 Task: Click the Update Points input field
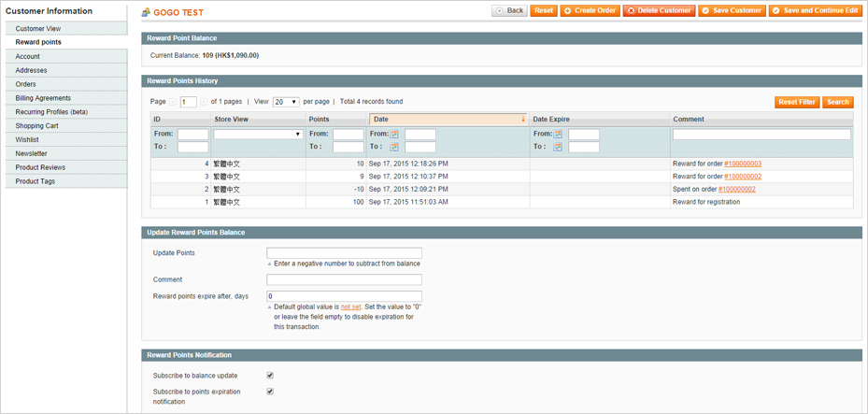(x=344, y=253)
